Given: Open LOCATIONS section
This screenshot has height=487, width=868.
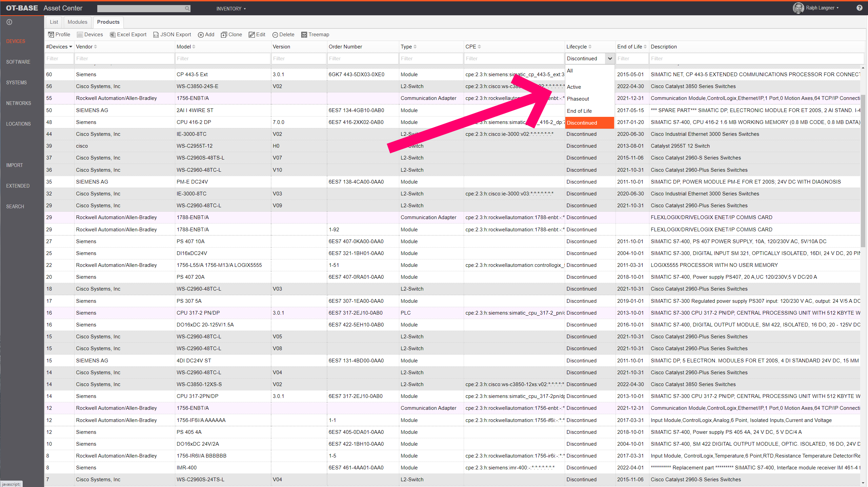Looking at the screenshot, I should [x=18, y=124].
